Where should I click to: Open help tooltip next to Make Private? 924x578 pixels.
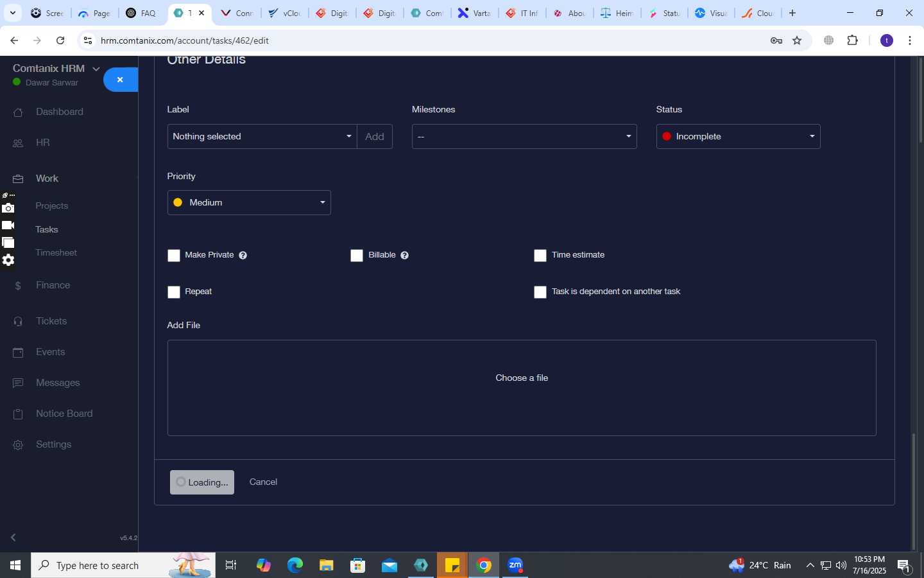coord(243,256)
